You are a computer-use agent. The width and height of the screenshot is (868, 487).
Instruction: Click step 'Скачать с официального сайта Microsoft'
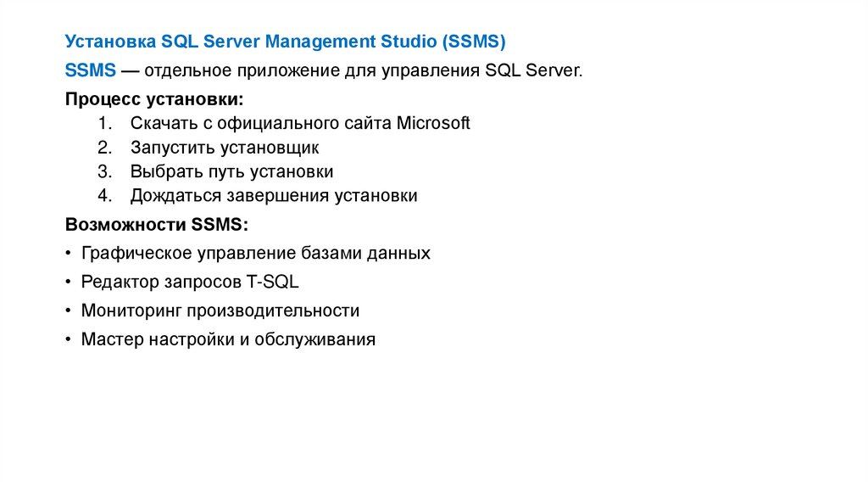[x=300, y=123]
